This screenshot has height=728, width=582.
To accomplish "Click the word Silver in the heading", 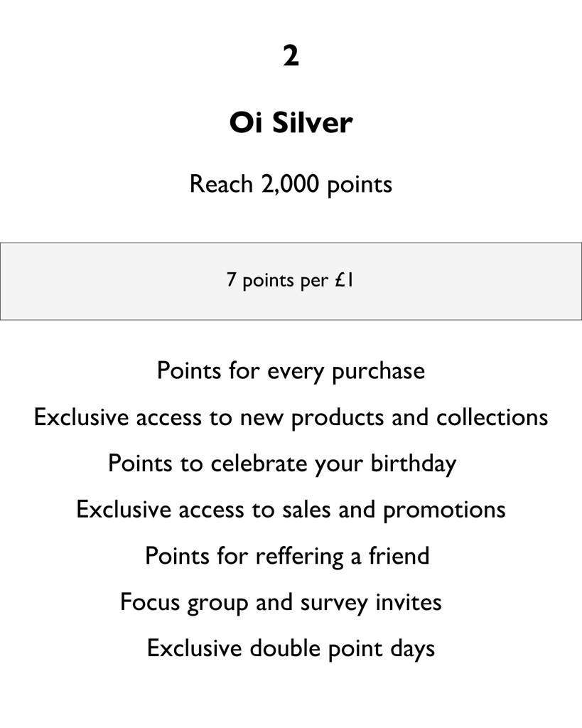I will click(313, 123).
